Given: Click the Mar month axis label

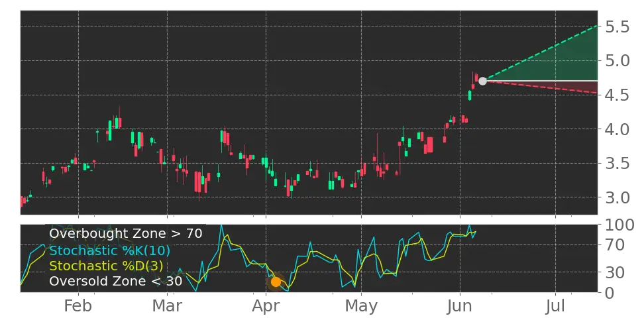Looking at the screenshot, I should click(x=167, y=306).
